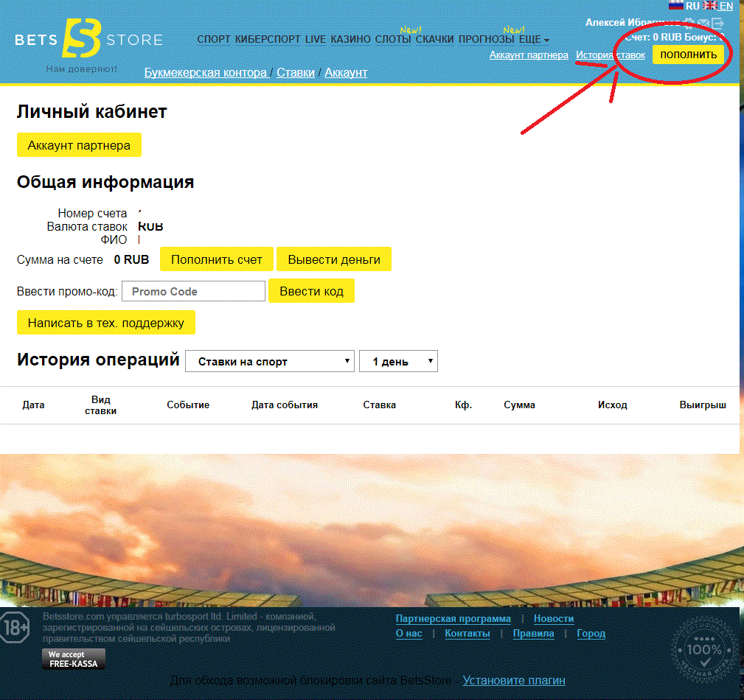Go home via BetsStore logo
Image resolution: width=744 pixels, height=700 pixels.
point(88,39)
